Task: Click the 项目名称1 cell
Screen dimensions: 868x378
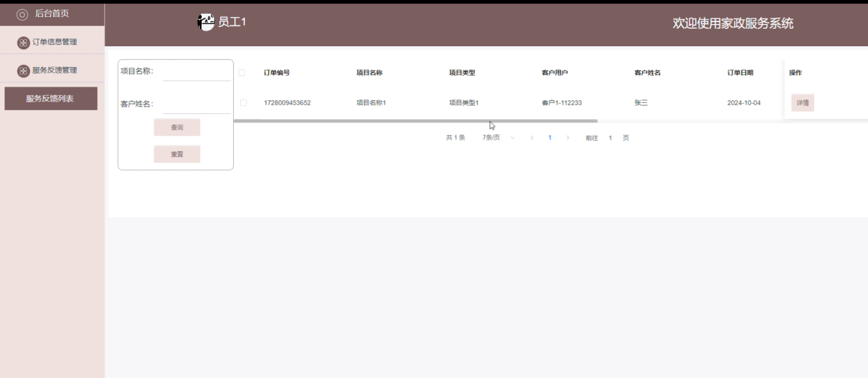Action: (x=371, y=103)
